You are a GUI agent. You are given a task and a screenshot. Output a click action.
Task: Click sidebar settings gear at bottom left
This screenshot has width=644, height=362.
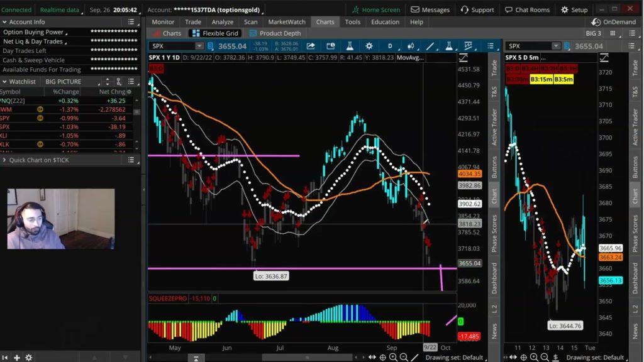[x=28, y=358]
